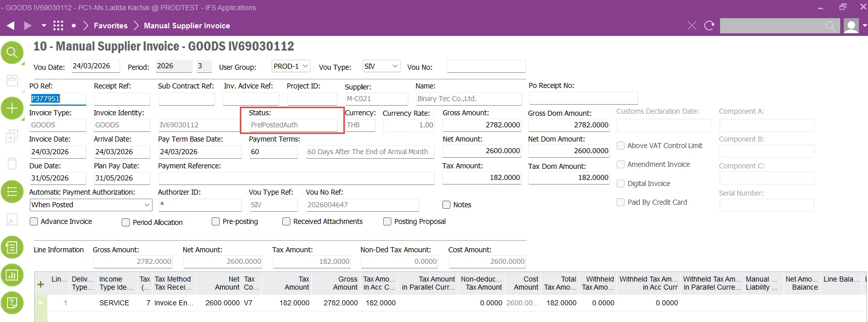Click the Gross Amount header field 2782.0000

pos(482,125)
